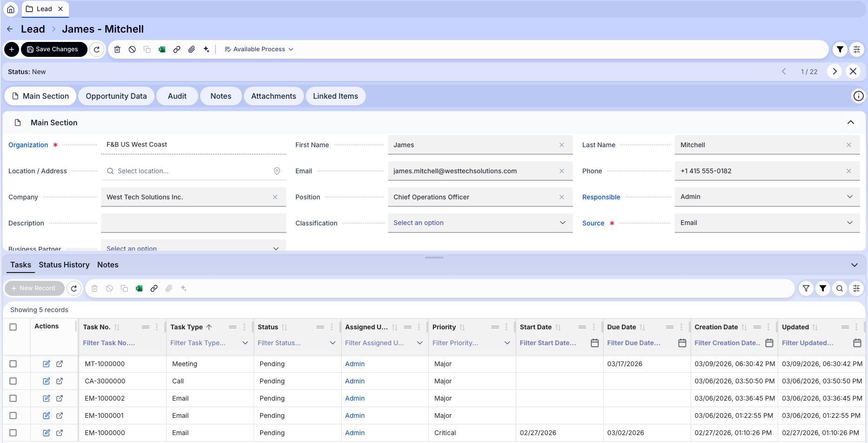Tick the checkbox for task MT-1000000
This screenshot has height=443, width=868.
point(13,364)
